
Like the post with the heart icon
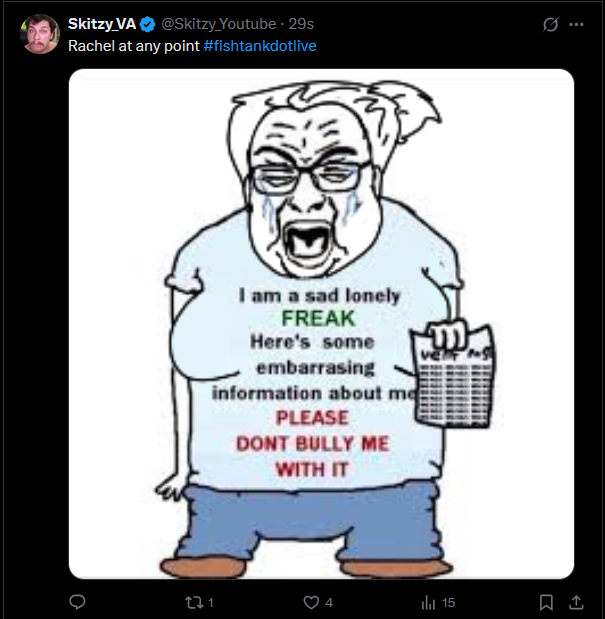coord(311,602)
